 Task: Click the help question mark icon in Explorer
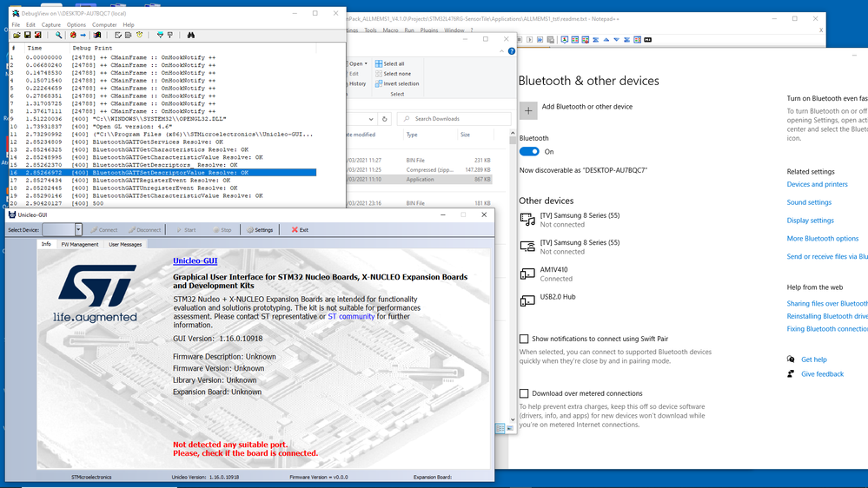[512, 51]
